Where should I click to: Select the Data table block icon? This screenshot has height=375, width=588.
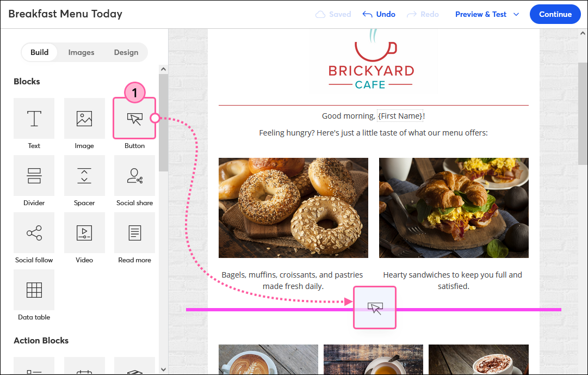34,290
